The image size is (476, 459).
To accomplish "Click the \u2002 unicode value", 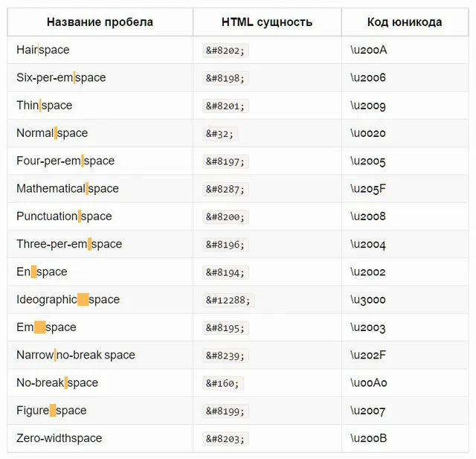I will click(368, 272).
